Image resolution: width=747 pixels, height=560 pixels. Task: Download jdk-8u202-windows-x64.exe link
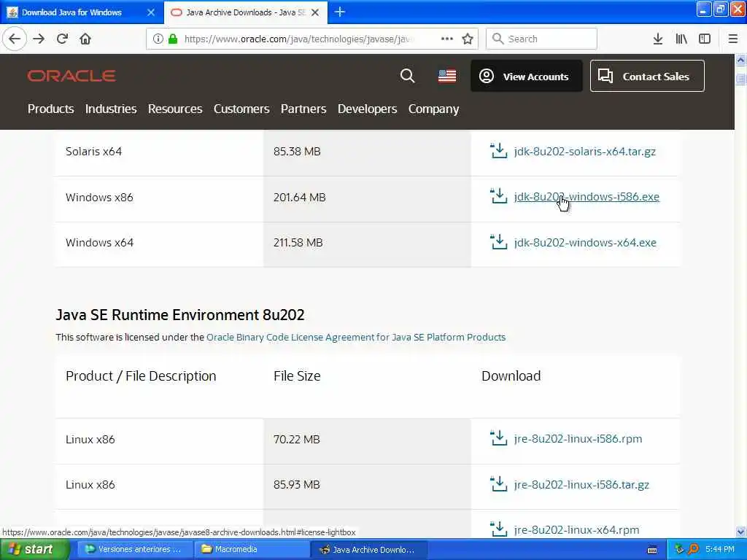coord(585,242)
